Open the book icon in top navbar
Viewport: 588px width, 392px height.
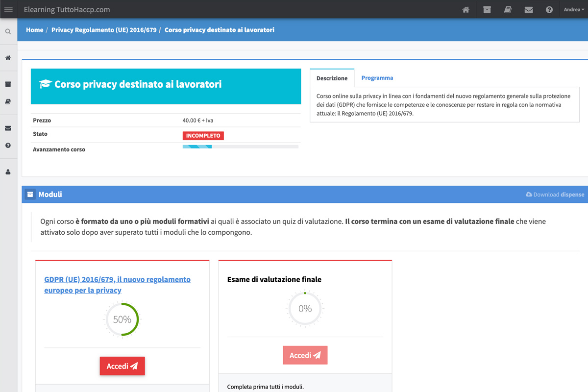tap(508, 10)
